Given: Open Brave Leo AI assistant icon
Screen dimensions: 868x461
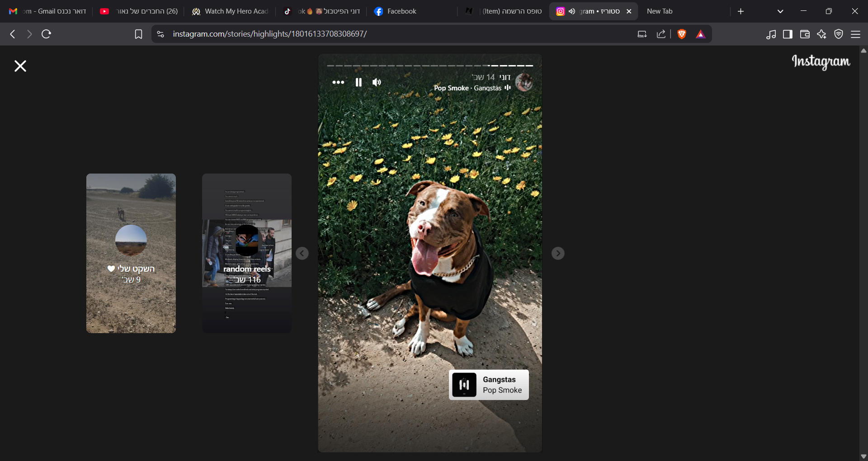Looking at the screenshot, I should coord(821,34).
